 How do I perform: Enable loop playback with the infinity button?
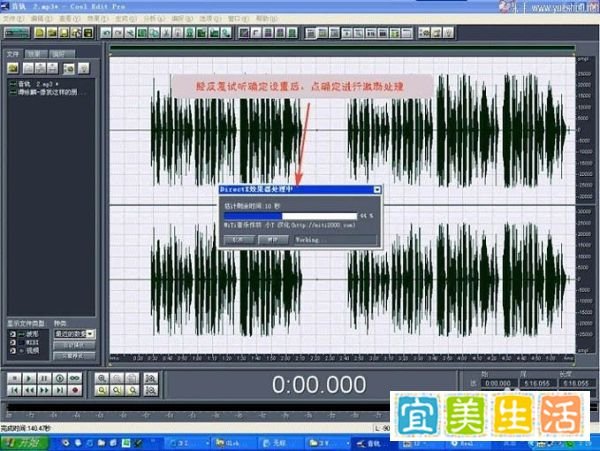pos(75,378)
